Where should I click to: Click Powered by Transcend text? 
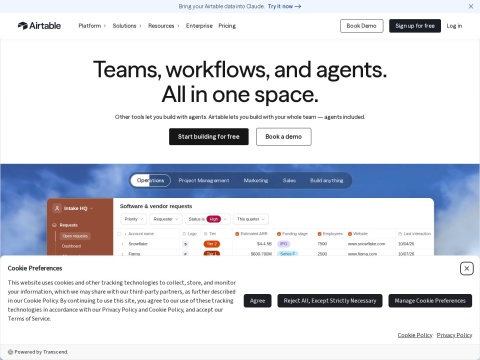41,352
